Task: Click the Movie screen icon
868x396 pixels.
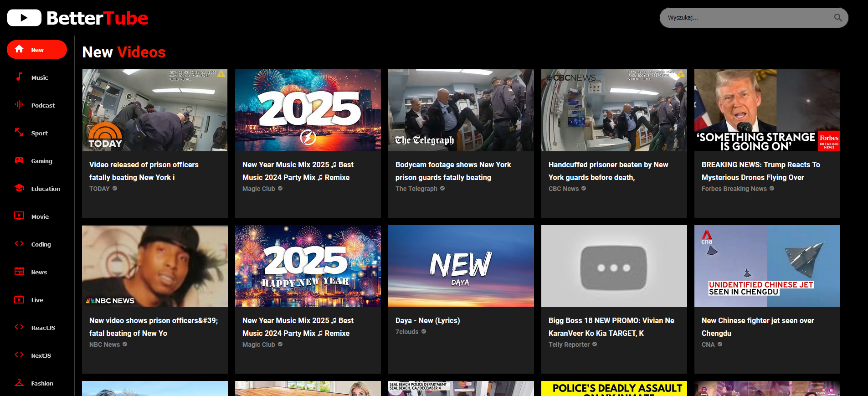Action: pos(19,216)
